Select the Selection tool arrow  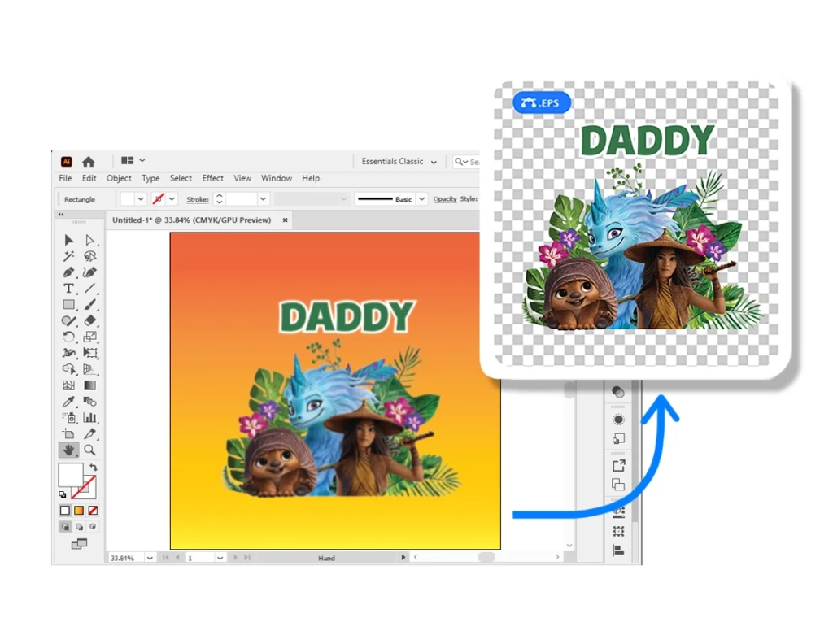pos(69,240)
